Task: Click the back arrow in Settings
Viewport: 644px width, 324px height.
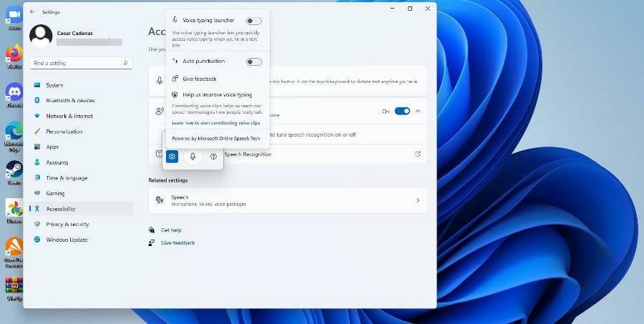Action: pos(32,11)
